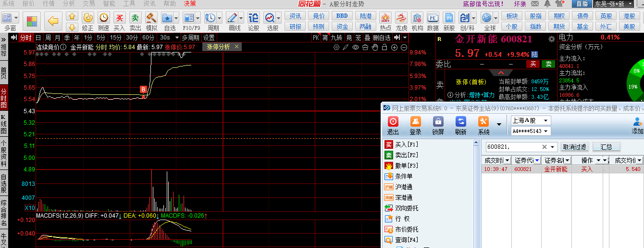Open F10/F9 company info icon
Screen dimensions: 644x248
click(188, 18)
